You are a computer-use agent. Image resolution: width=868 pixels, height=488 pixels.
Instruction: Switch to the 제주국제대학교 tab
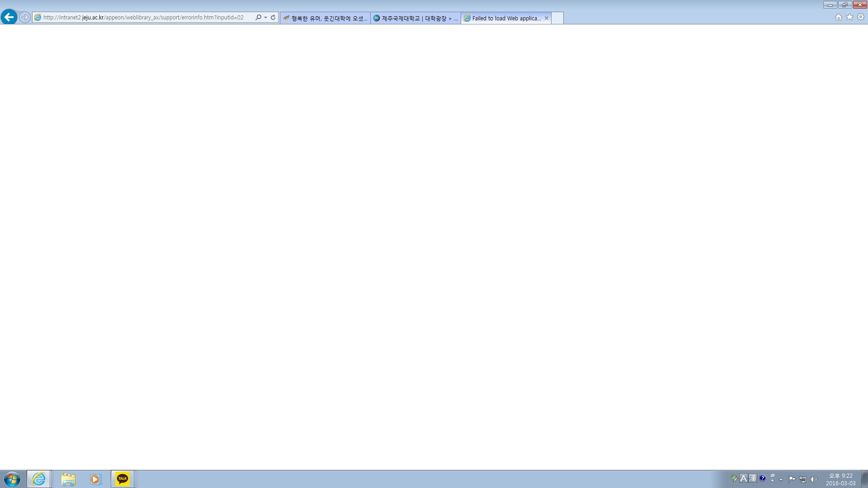[415, 18]
